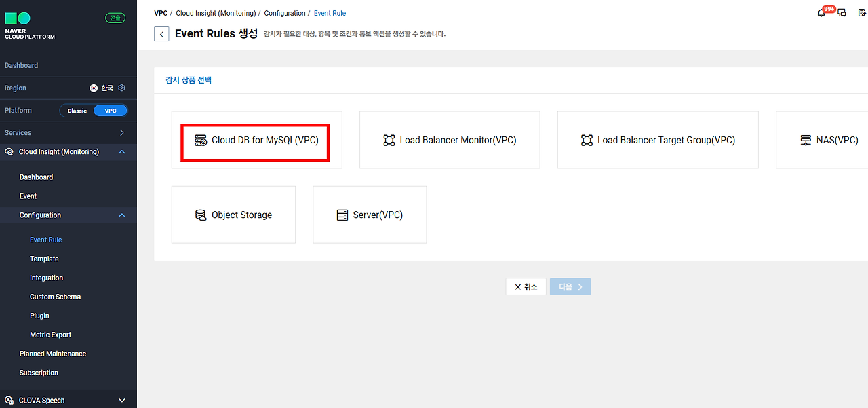Open Cloud Insight Dashboard submenu item
Viewport: 868px width, 408px height.
point(36,177)
